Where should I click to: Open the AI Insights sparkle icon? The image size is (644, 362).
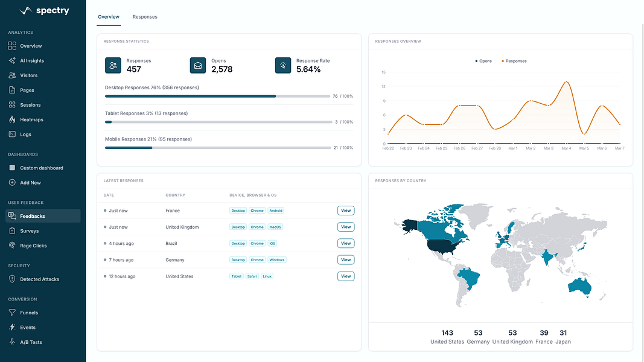point(12,61)
